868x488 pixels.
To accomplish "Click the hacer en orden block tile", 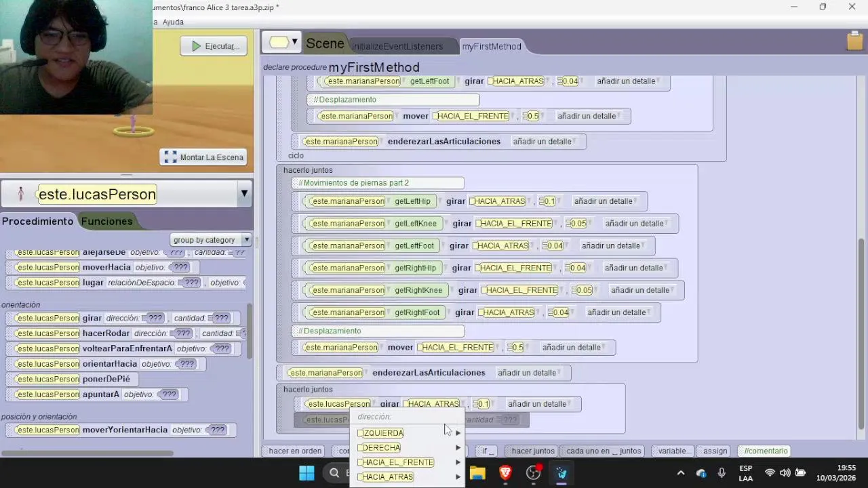I will (x=295, y=451).
